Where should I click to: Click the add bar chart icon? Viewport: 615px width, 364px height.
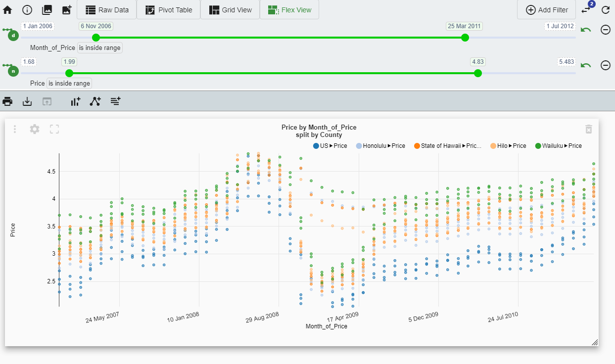[75, 101]
